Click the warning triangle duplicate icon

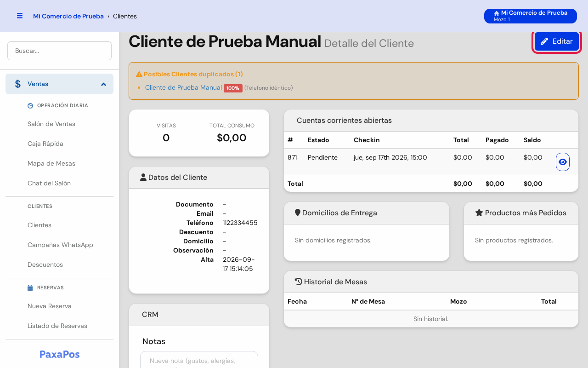(x=139, y=74)
